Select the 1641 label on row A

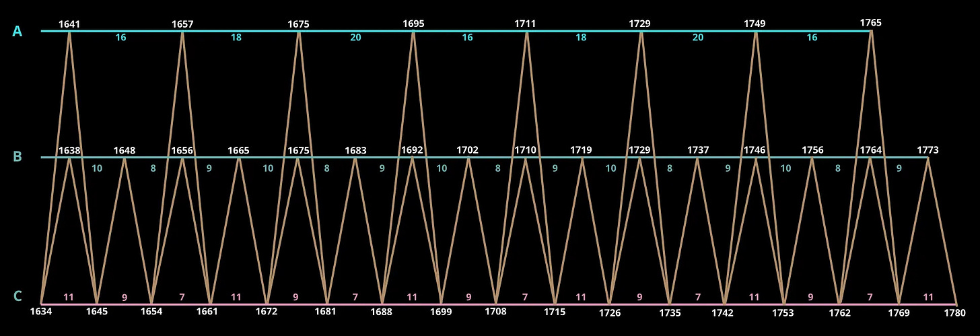69,24
